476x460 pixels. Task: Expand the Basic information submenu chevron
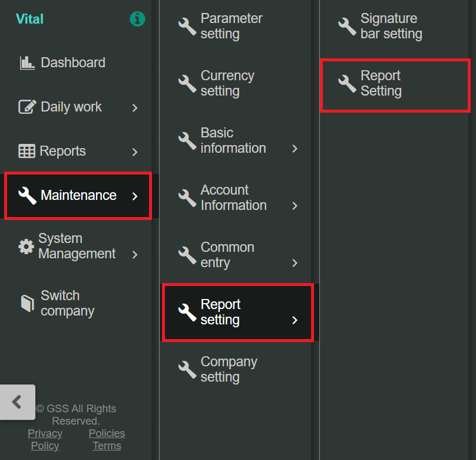[x=295, y=149]
